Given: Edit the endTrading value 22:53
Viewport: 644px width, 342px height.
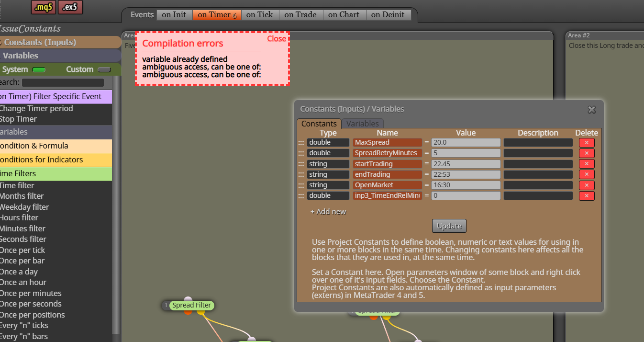Looking at the screenshot, I should [466, 174].
